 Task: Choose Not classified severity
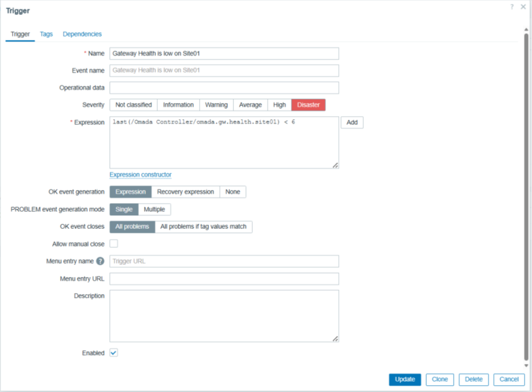[x=133, y=105]
